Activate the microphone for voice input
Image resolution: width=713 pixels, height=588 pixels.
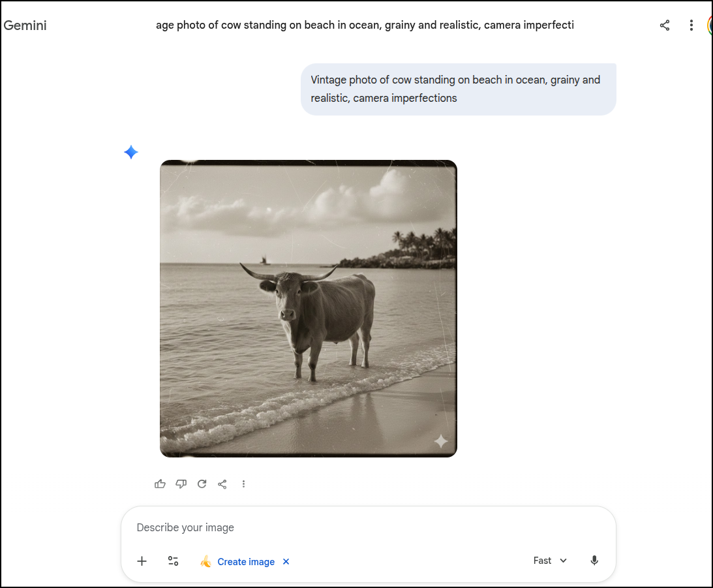pos(594,561)
